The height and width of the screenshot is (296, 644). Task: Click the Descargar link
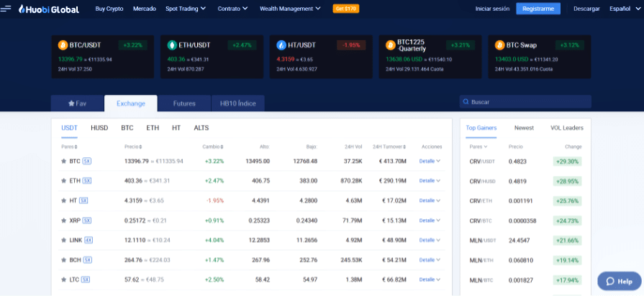[x=586, y=9]
